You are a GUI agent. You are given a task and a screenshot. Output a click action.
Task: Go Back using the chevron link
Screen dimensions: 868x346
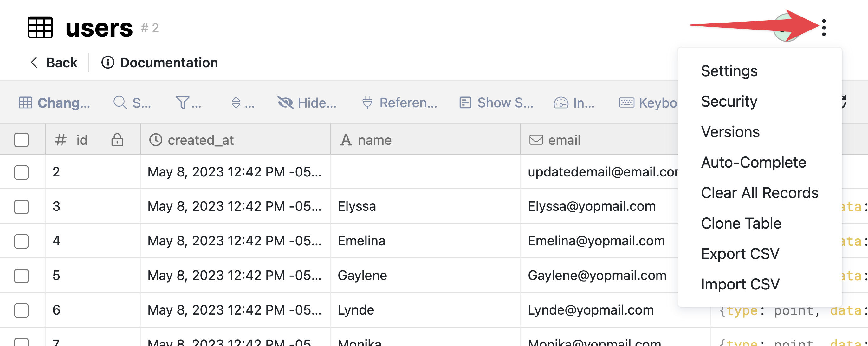point(54,63)
